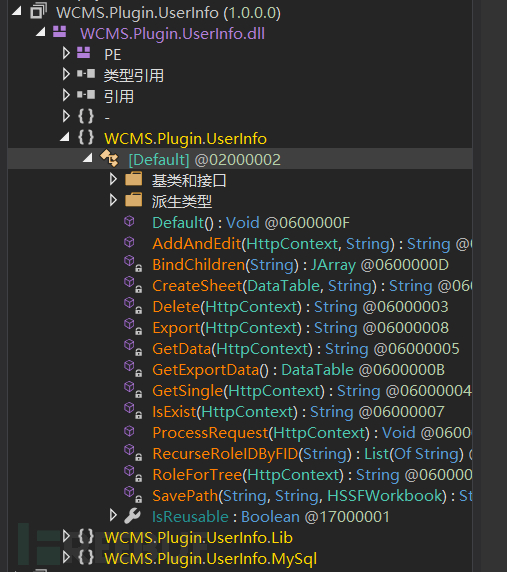Screen dimensions: 507x572
Task: Click the private method icon of GetData
Action: tap(133, 347)
